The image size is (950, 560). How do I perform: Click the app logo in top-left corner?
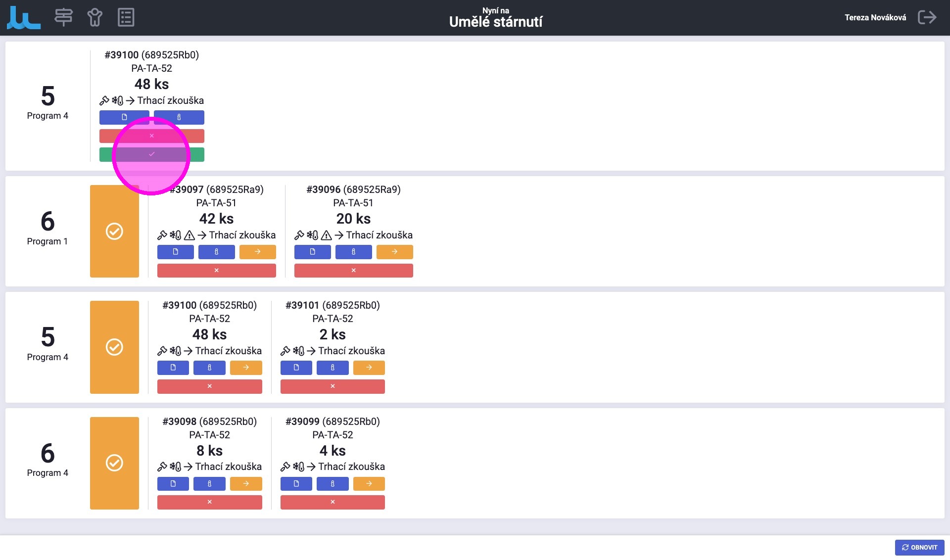click(23, 18)
